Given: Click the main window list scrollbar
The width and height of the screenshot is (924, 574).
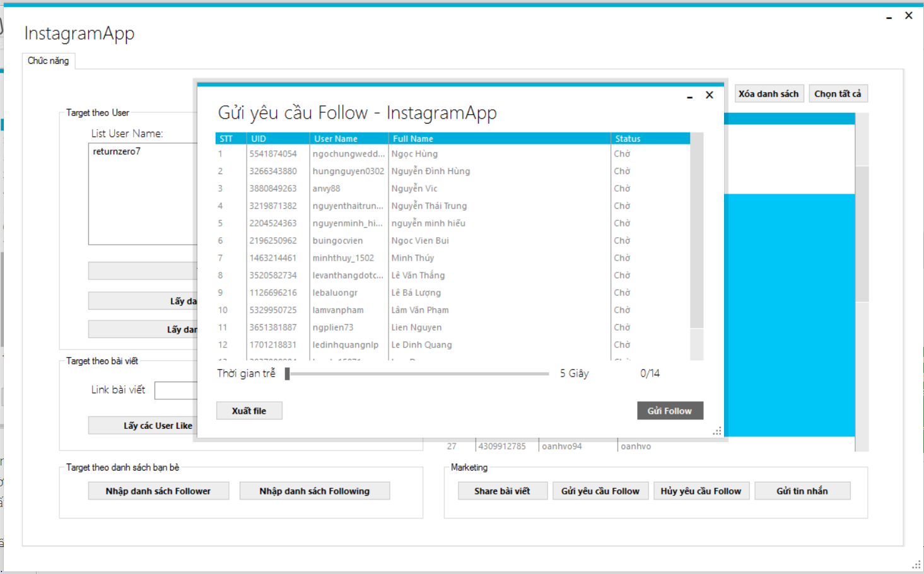Looking at the screenshot, I should coord(862,282).
